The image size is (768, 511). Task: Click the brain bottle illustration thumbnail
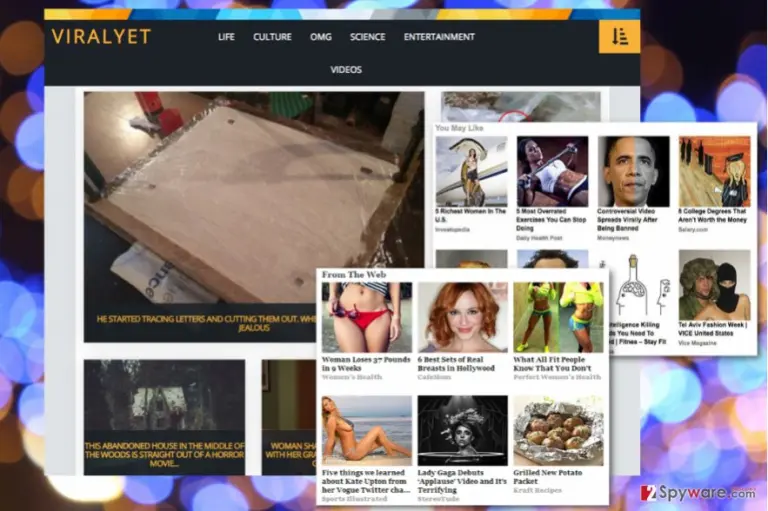tap(640, 285)
